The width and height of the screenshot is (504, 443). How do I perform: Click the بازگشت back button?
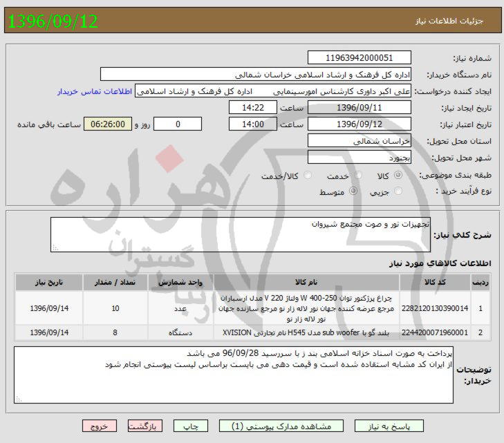click(x=145, y=426)
